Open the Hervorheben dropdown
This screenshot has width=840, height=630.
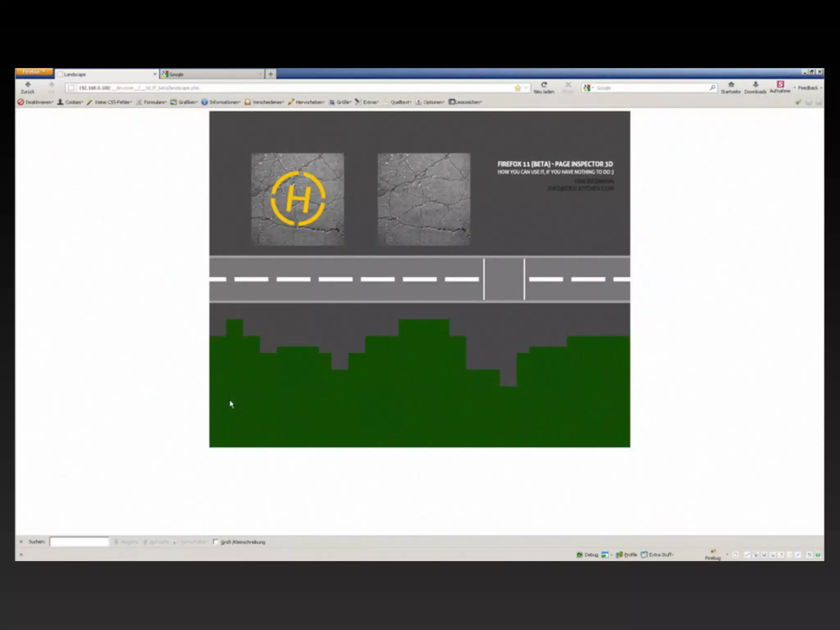coord(306,102)
